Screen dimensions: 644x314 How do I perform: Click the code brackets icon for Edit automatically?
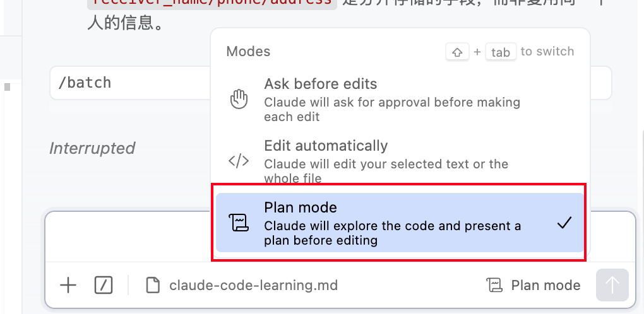(x=239, y=161)
